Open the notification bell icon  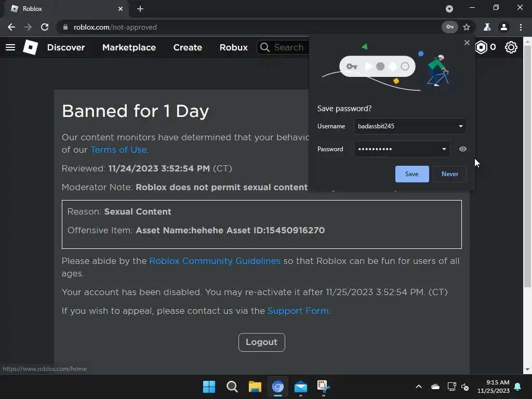tap(518, 387)
